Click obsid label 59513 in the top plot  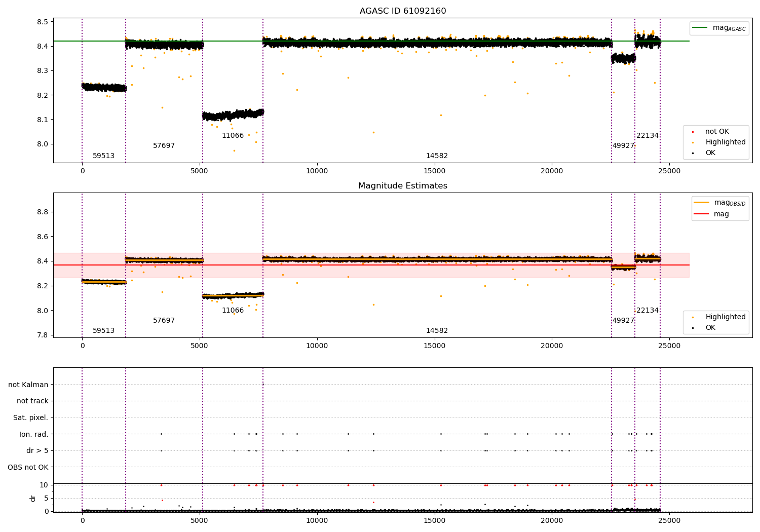coord(103,156)
